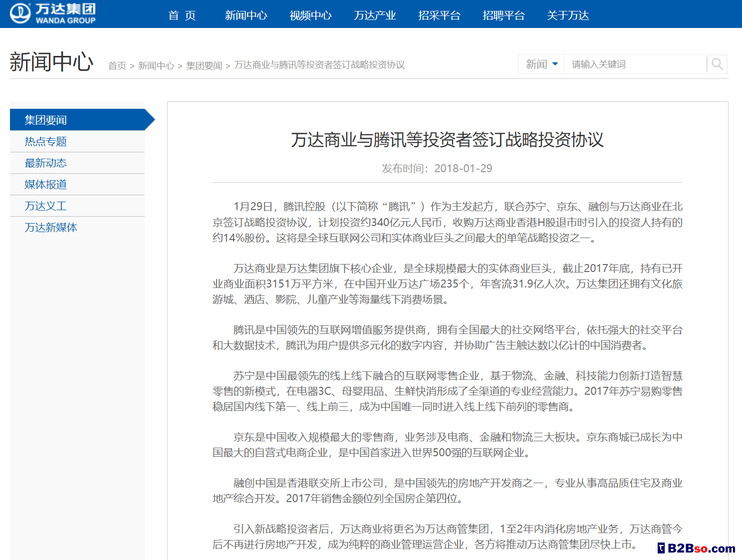
Task: Open 万达产业 in top navigation
Action: pyautogui.click(x=375, y=15)
